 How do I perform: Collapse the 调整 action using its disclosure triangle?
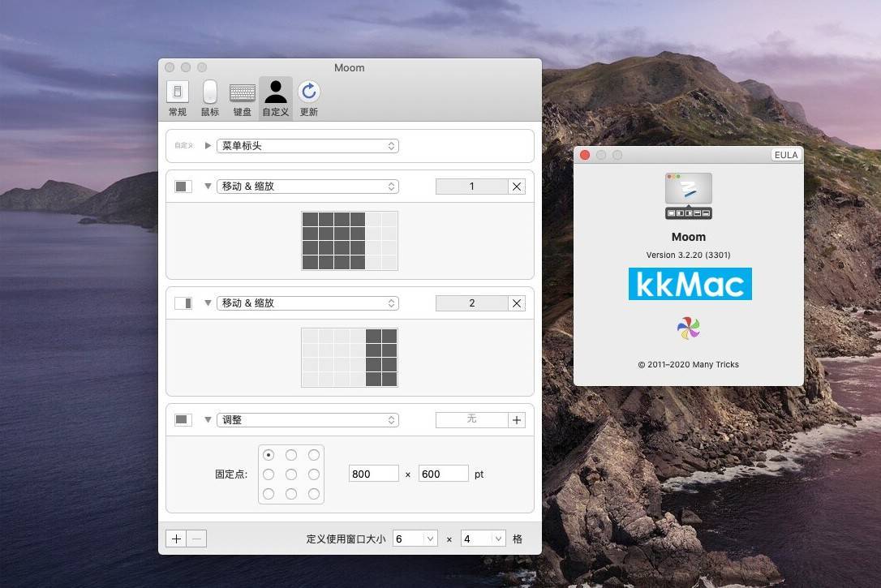coord(208,419)
